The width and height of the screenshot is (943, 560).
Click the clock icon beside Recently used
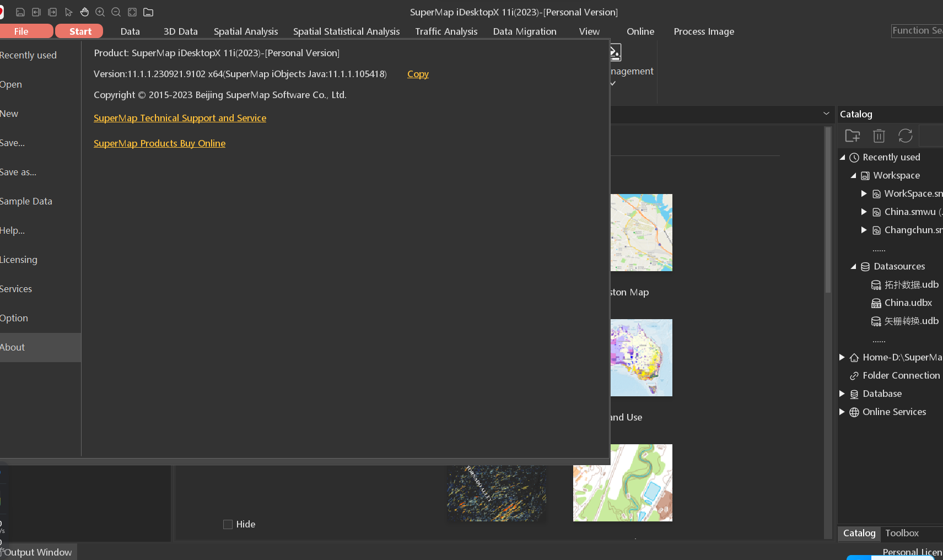[x=854, y=158]
